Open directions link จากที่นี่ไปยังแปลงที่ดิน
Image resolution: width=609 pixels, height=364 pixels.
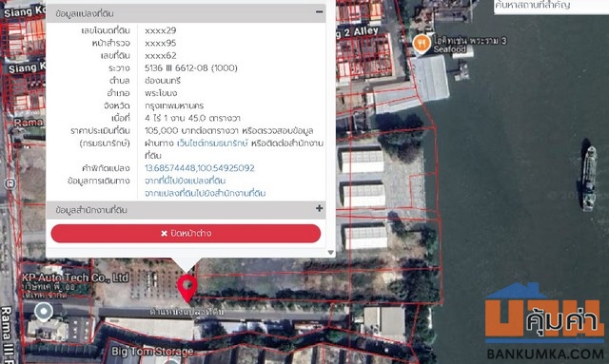coord(185,181)
